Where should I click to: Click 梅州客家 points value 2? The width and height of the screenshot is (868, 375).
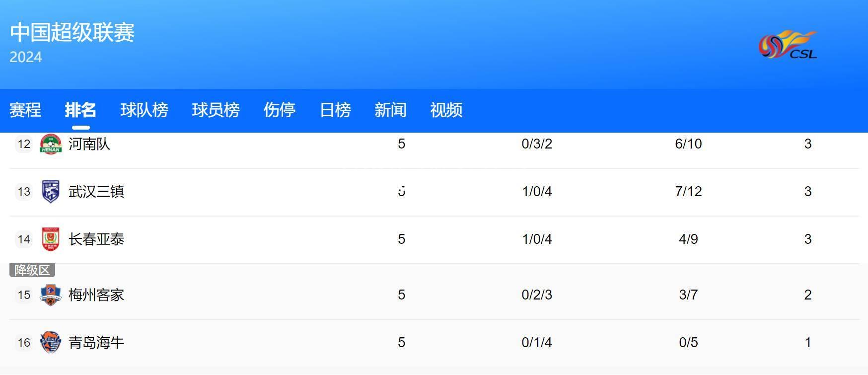pos(808,295)
